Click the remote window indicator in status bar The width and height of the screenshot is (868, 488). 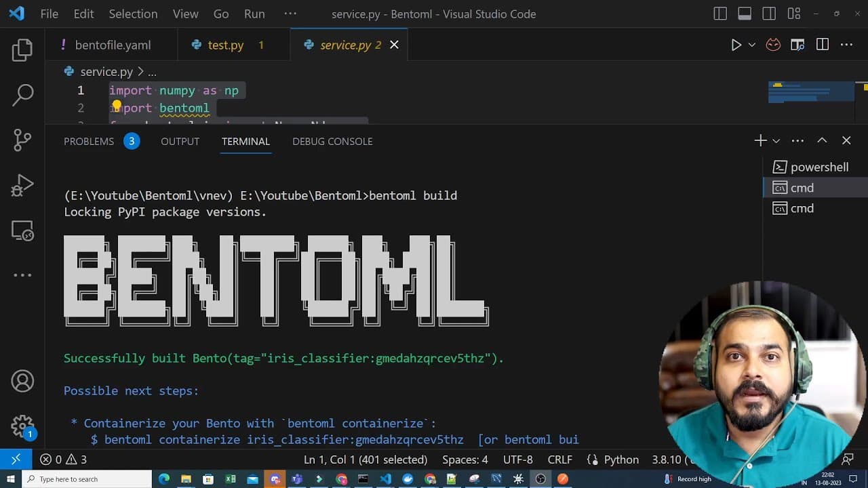pyautogui.click(x=16, y=459)
